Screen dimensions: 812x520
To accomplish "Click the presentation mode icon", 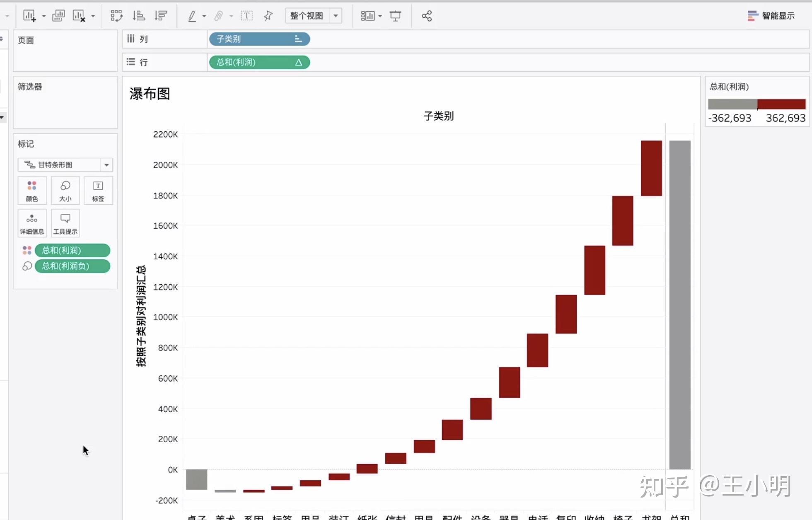I will click(x=395, y=16).
